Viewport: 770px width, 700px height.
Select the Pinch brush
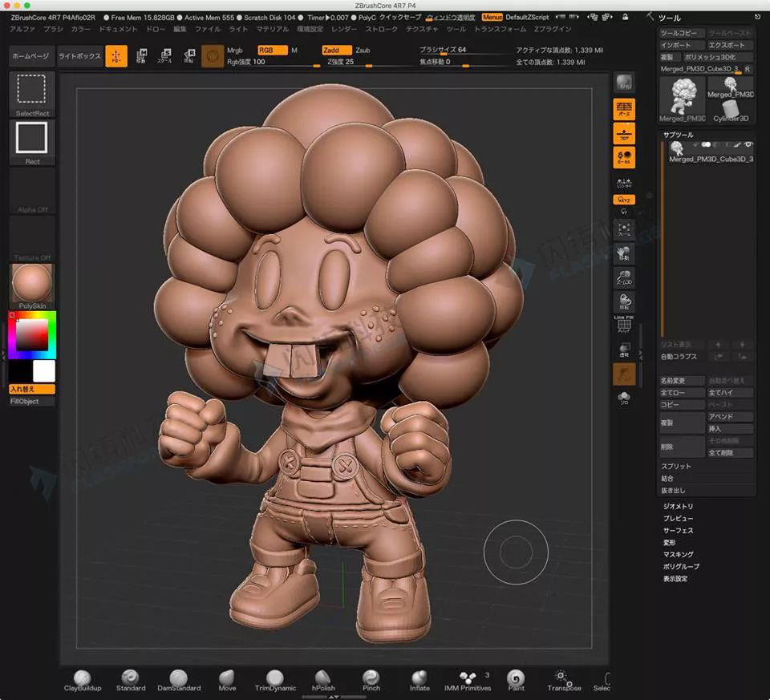coord(371,681)
